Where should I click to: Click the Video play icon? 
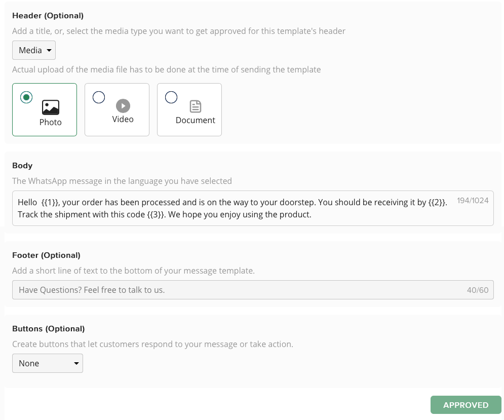click(x=123, y=106)
